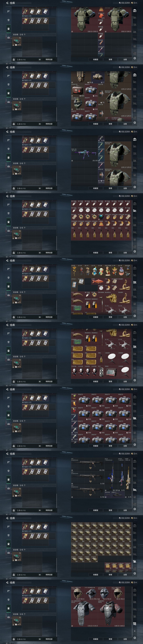Click 转移全部 beside the sniper rifles stash
Viewport: 143px width, 644px height.
49,510
